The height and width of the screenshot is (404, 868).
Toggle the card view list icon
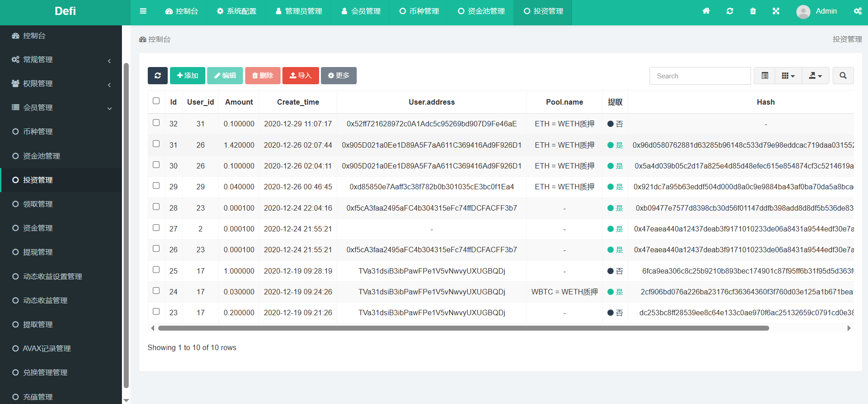(765, 76)
